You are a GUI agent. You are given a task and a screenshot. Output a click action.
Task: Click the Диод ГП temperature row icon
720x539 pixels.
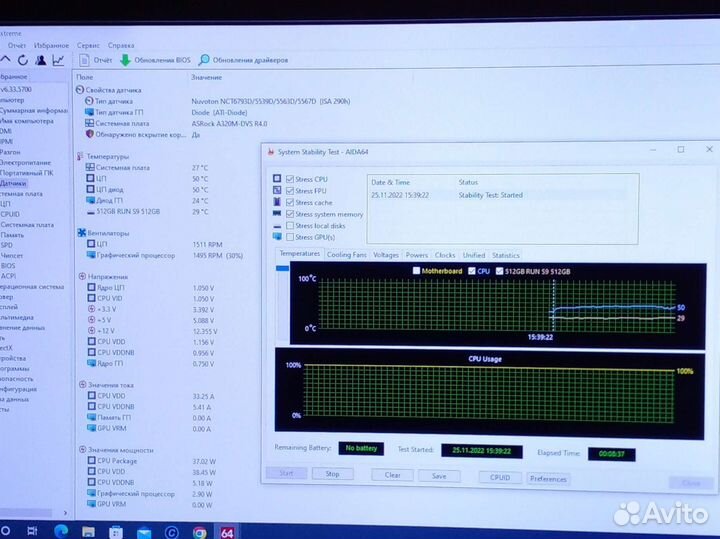(x=90, y=200)
